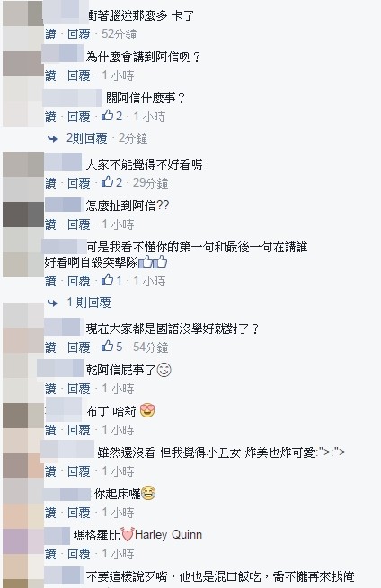Reply to the 雖然還沒看 小丑女 comment
381x588 pixels.
coord(79,471)
